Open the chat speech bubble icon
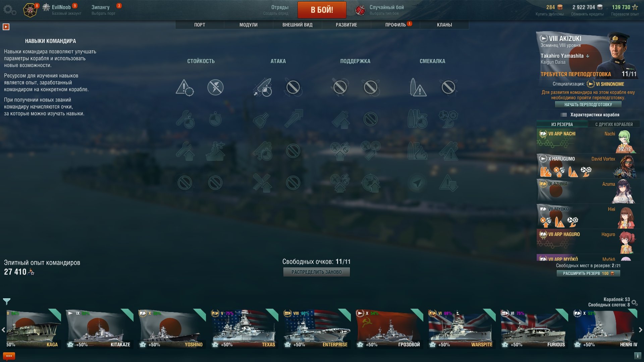 (9, 356)
